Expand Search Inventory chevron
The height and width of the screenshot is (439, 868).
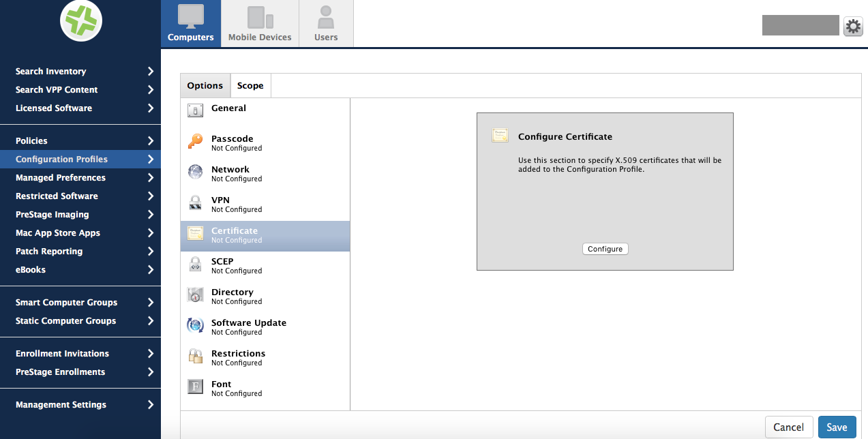point(151,71)
